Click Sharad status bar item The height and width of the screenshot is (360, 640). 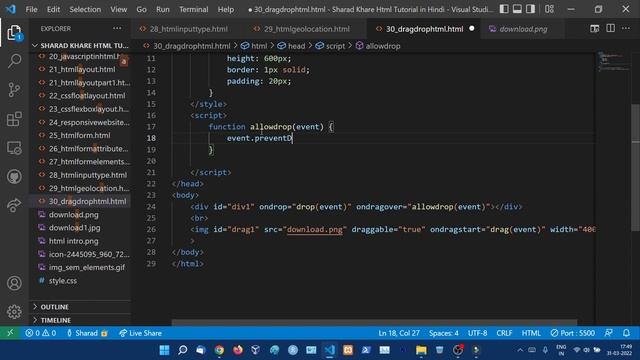87,333
